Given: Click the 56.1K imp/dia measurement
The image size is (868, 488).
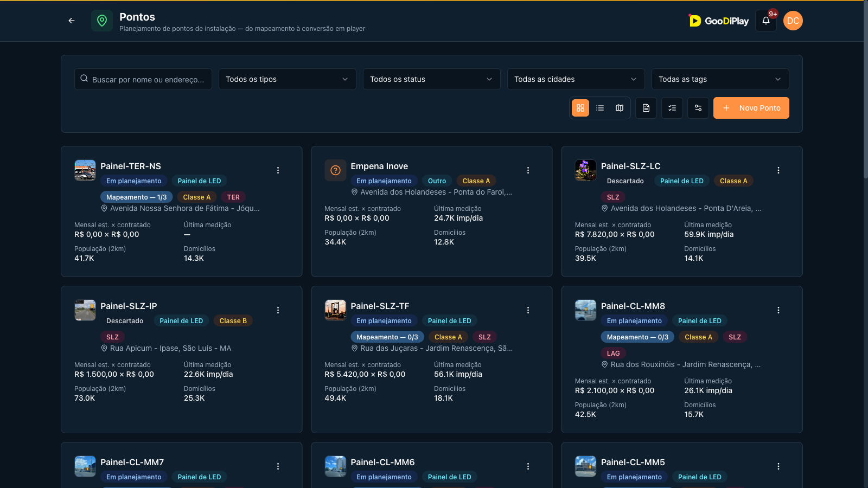Looking at the screenshot, I should click(458, 374).
